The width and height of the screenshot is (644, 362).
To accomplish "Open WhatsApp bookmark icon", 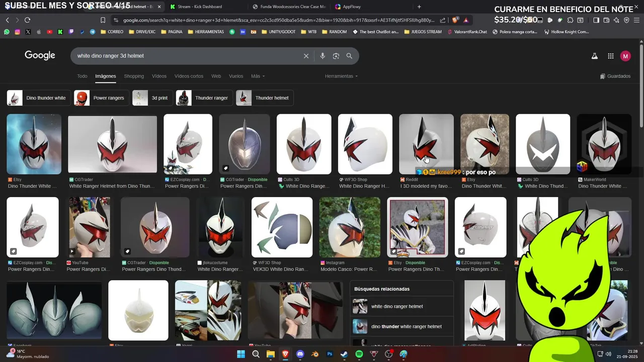I will click(7, 32).
